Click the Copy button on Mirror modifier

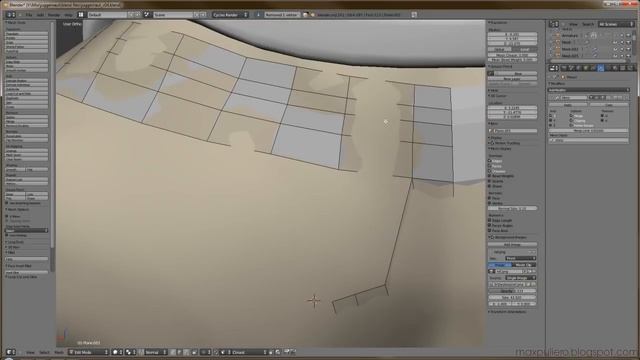pos(609,105)
